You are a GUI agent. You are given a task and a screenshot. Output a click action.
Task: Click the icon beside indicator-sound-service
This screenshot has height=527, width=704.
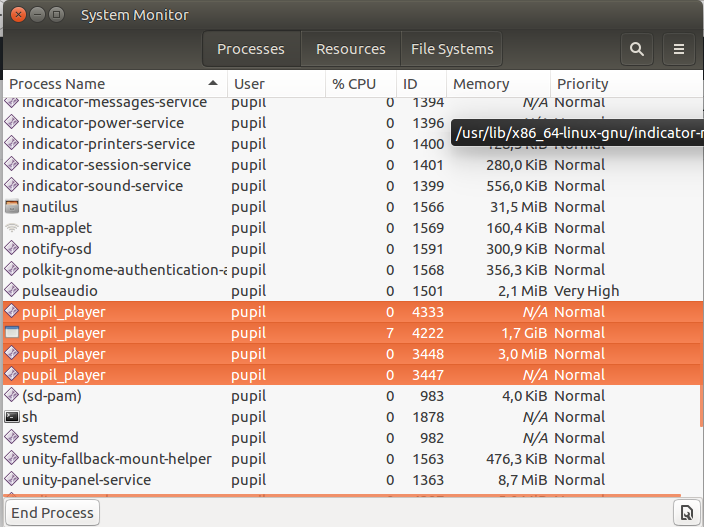pyautogui.click(x=12, y=186)
